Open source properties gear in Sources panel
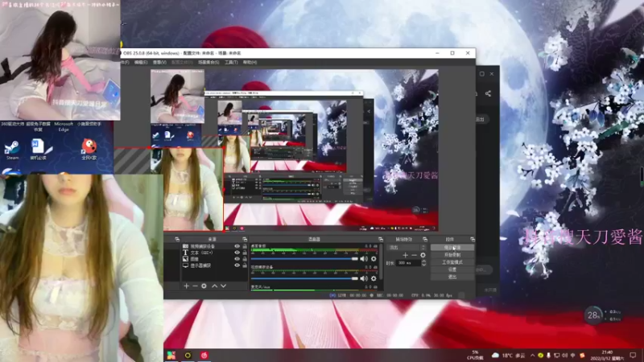The image size is (644, 362). [204, 286]
